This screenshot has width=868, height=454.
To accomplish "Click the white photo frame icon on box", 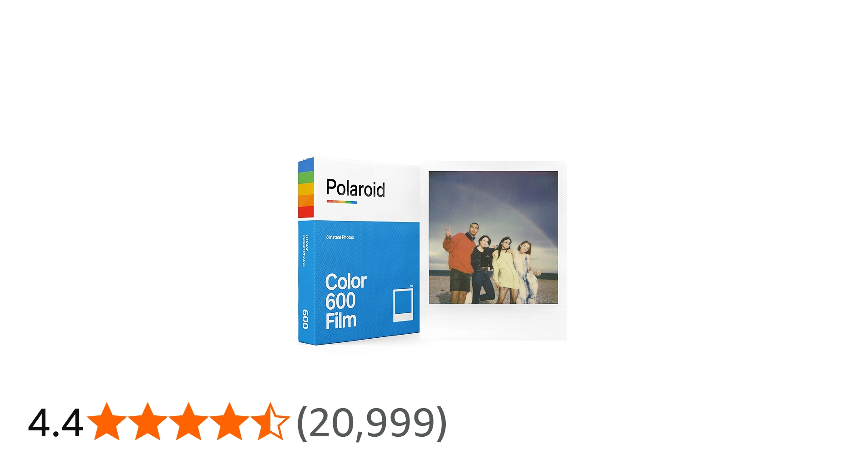I will point(403,305).
